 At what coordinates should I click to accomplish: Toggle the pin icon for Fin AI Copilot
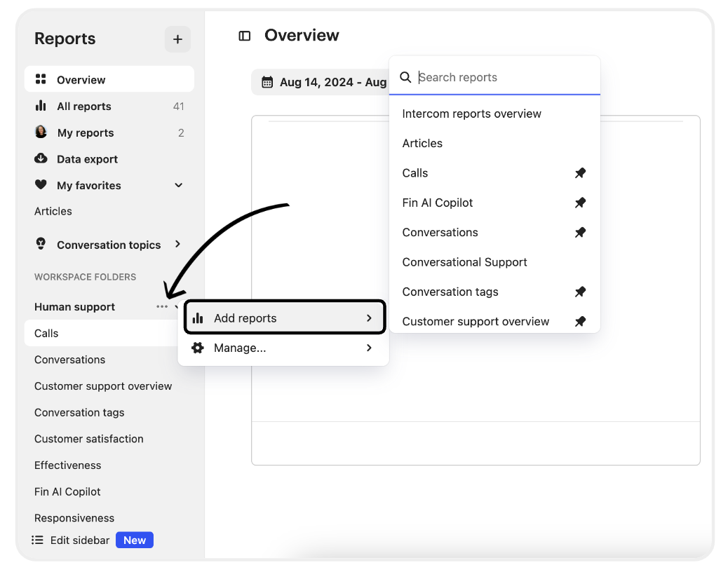pyautogui.click(x=580, y=203)
